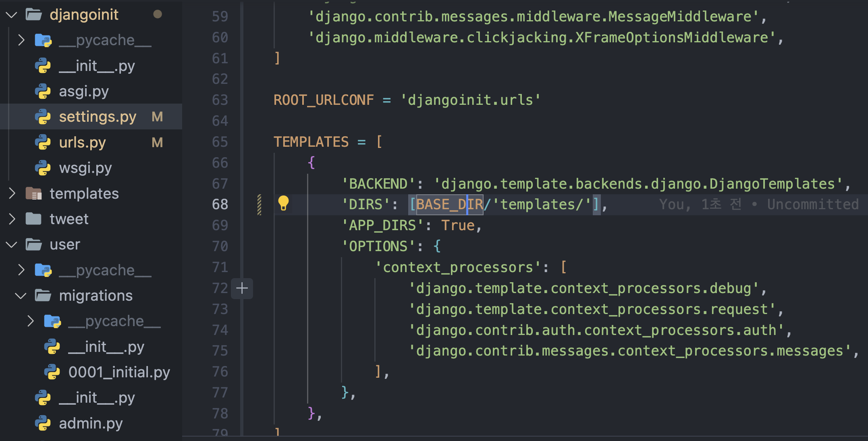868x441 pixels.
Task: Click the context_processors.debug string on line 72
Action: point(584,288)
